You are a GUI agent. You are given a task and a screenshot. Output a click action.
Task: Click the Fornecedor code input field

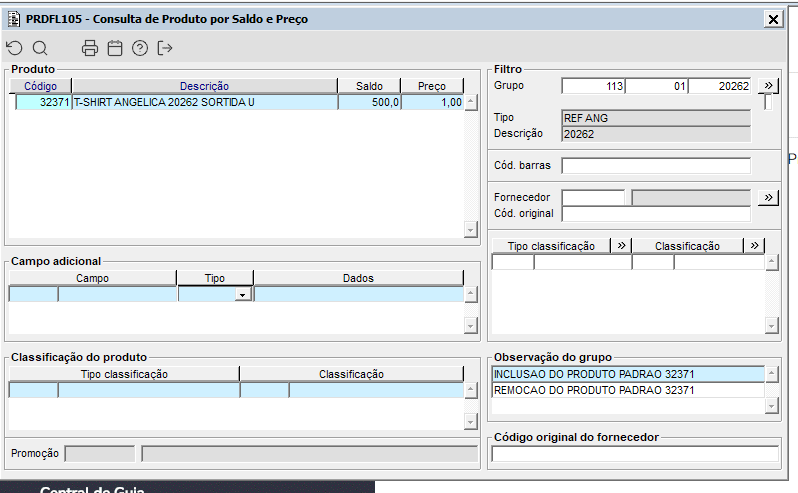click(593, 197)
